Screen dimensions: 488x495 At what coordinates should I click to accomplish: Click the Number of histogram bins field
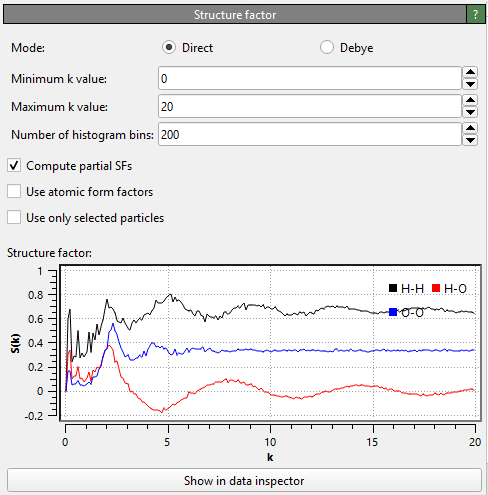click(x=310, y=134)
